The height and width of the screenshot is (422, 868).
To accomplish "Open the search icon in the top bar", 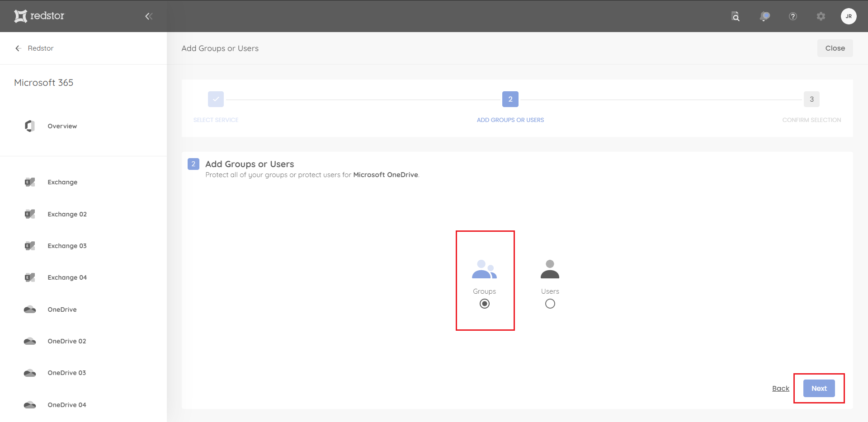I will click(x=736, y=17).
